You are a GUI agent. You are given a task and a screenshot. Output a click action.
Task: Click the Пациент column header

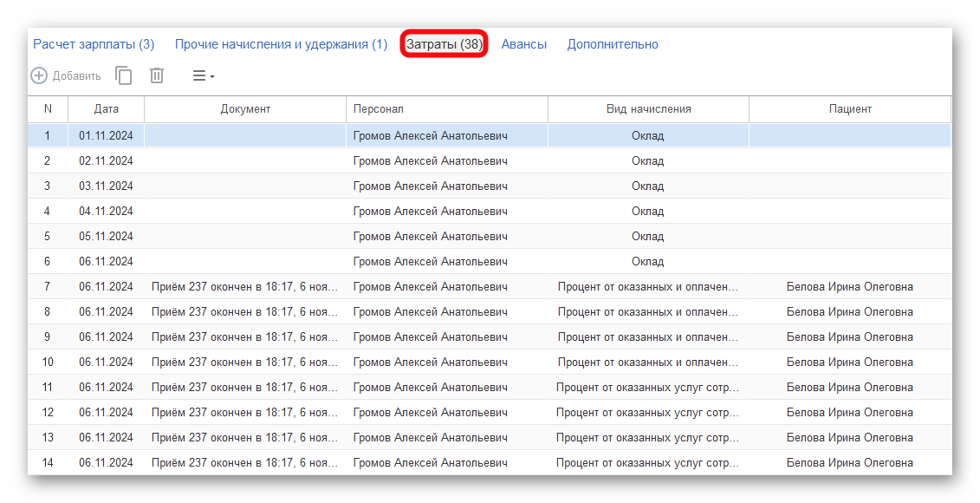pyautogui.click(x=850, y=109)
